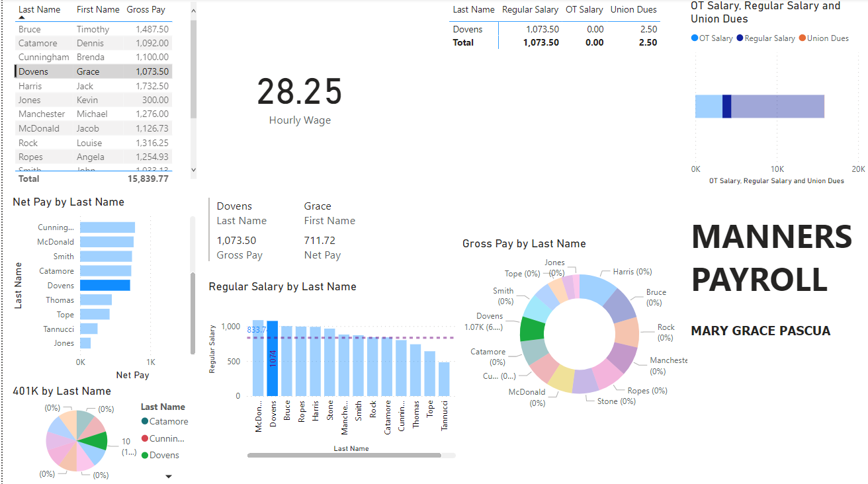Click the Catamore legend entry in 401K chart
Image resolution: width=868 pixels, height=484 pixels.
click(164, 421)
